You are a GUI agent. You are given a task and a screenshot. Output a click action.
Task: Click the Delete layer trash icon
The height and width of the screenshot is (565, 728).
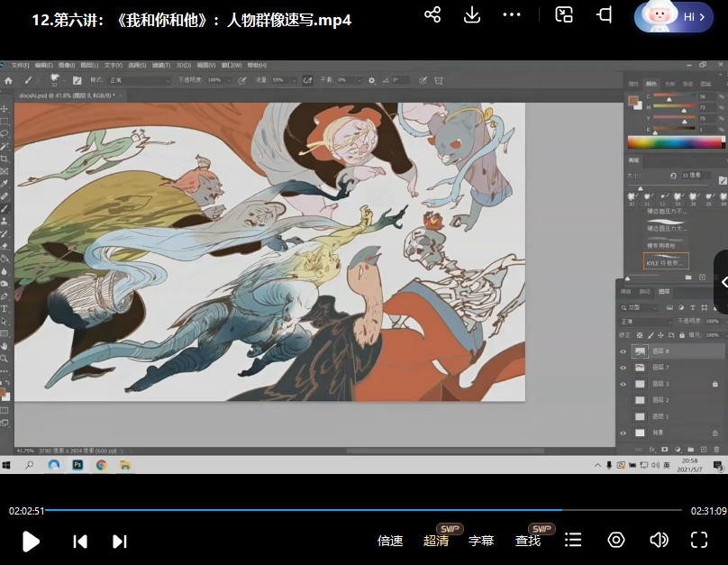pos(717,450)
